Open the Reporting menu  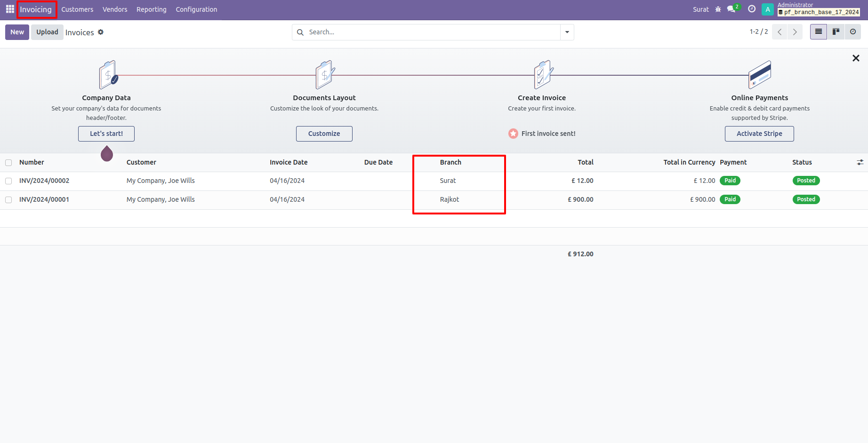[x=151, y=9]
